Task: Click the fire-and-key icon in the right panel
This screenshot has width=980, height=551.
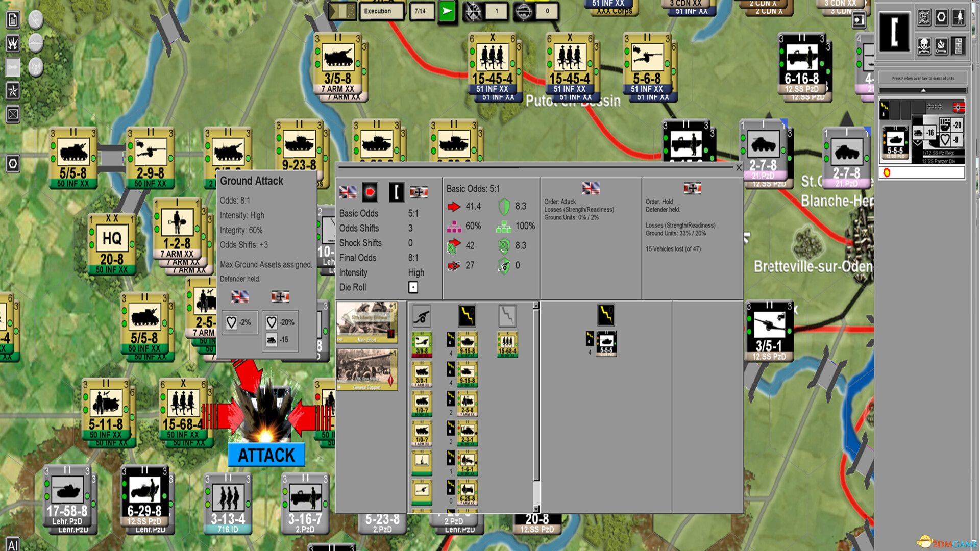Action: click(941, 46)
